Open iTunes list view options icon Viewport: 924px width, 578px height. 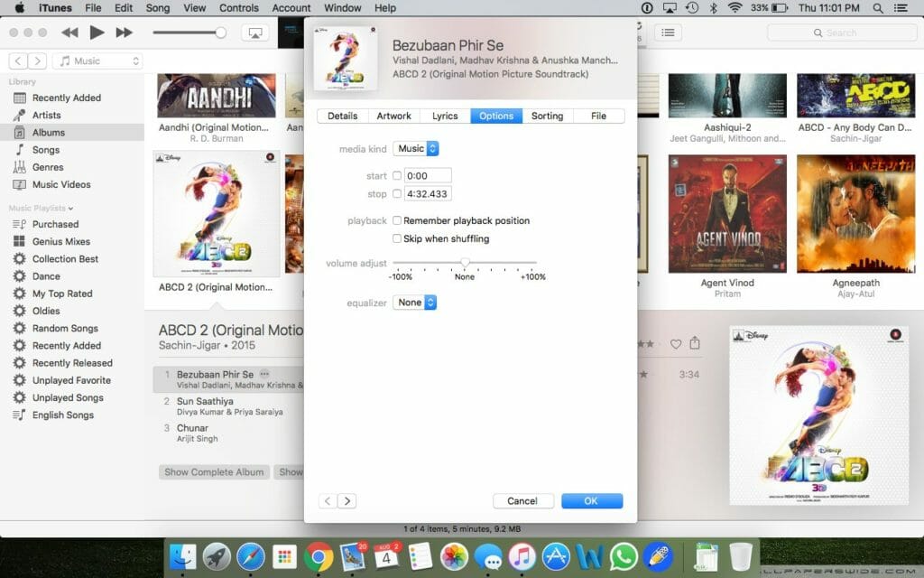pos(667,33)
